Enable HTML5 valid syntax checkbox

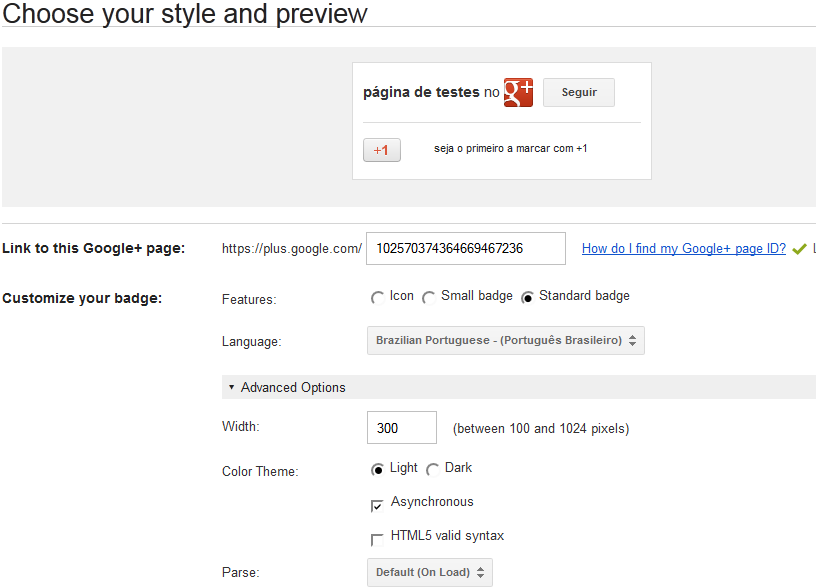[x=377, y=538]
